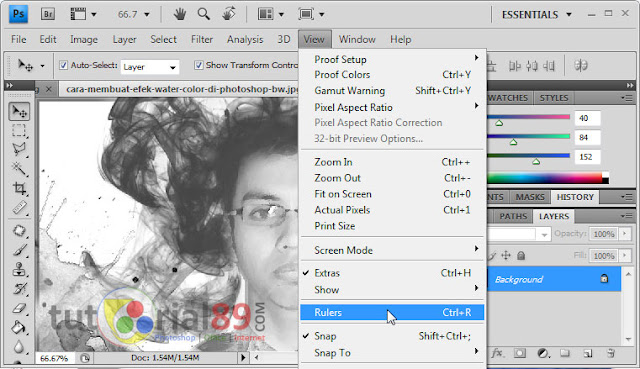640x369 pixels.
Task: Open the blend mode dropdown in Layers
Action: click(x=544, y=234)
